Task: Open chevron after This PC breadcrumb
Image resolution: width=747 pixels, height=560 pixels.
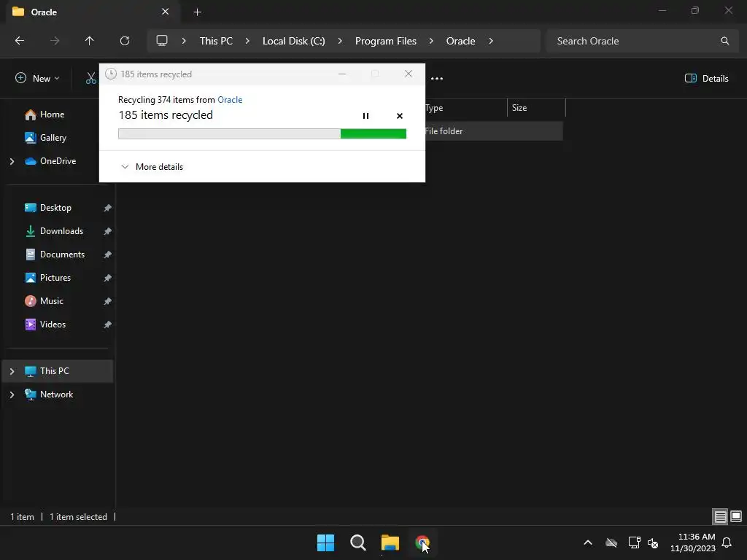Action: tap(247, 41)
